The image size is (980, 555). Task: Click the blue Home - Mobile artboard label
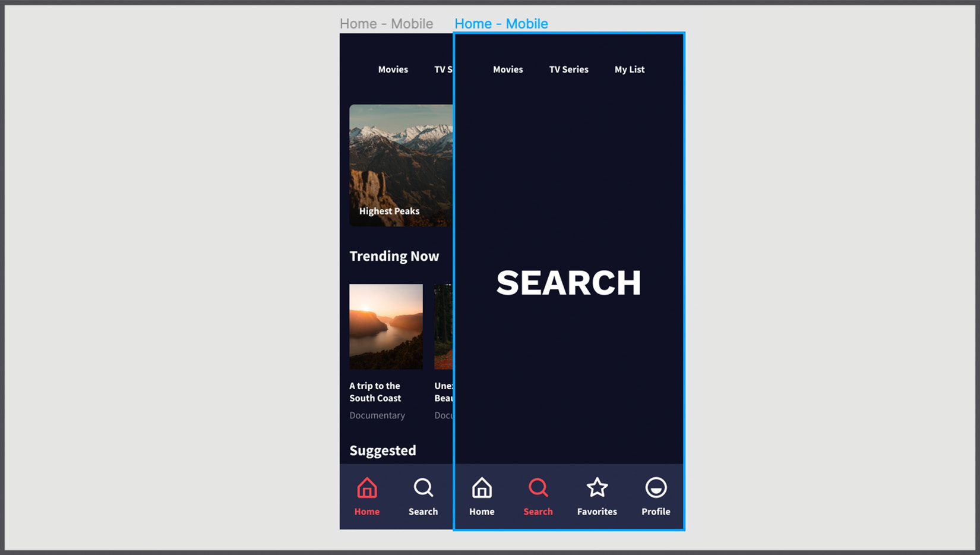click(x=501, y=24)
